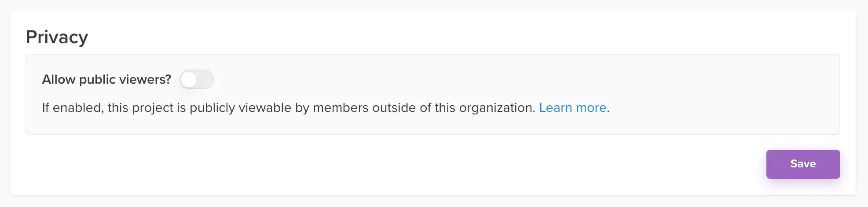Click the grey track of the toggle switch
The width and height of the screenshot is (868, 207).
coord(205,80)
